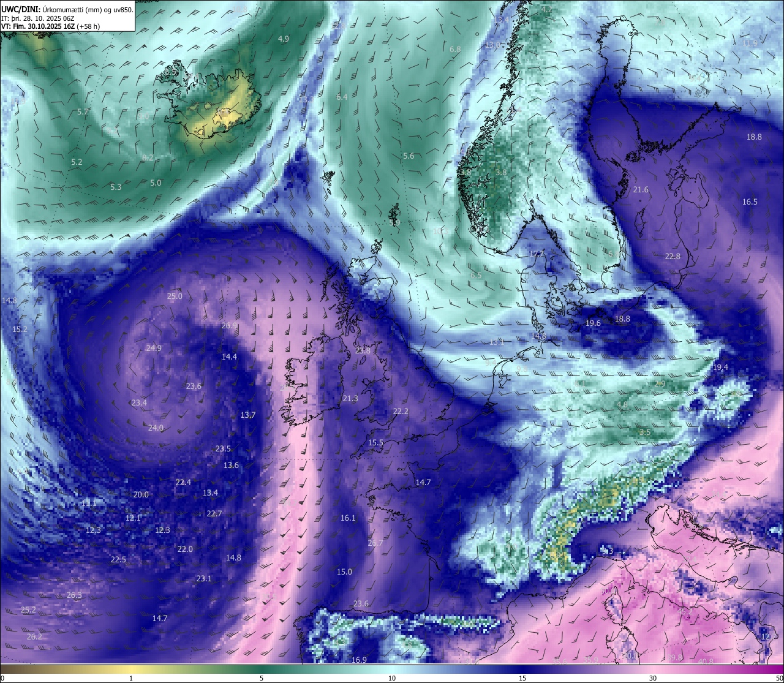Click the 'UWC/DINI: Úrkomumætti (mm) og uv850.' title

click(67, 9)
